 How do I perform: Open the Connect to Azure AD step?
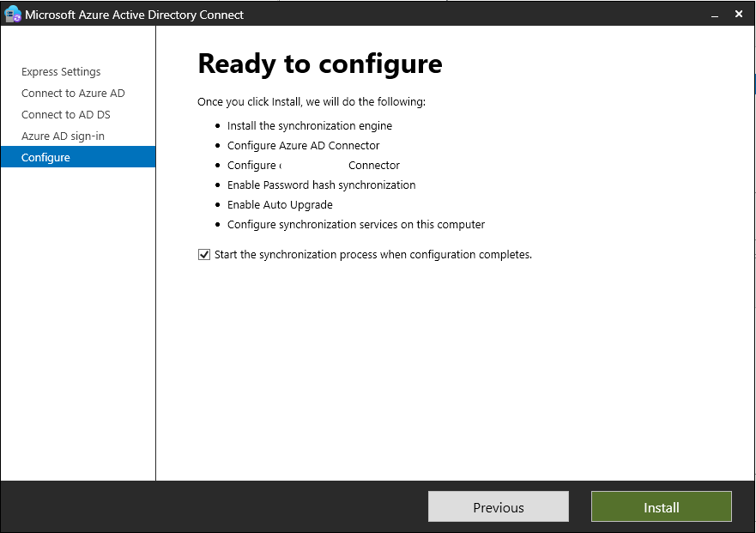point(73,93)
